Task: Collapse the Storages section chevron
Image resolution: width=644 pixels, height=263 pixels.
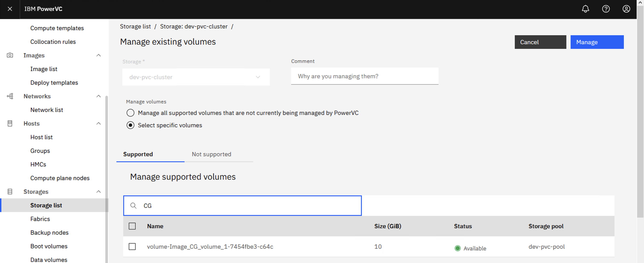Action: (98, 192)
